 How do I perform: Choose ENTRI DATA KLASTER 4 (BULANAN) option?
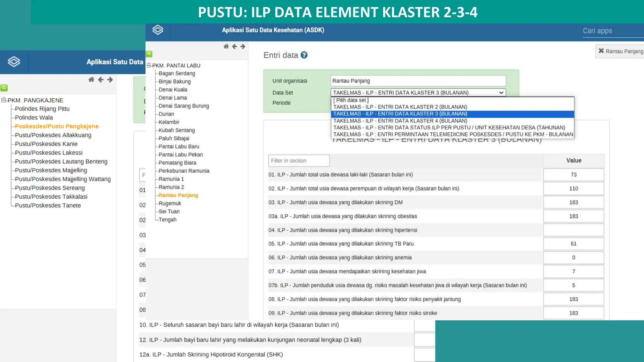coord(400,121)
